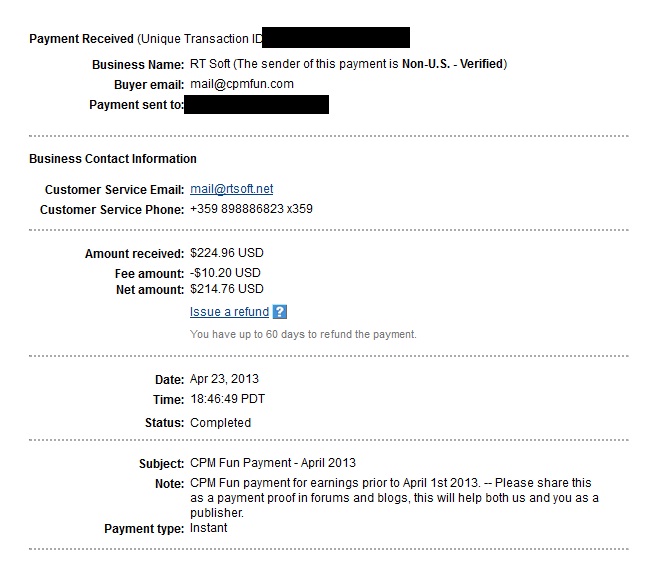658x570 pixels.
Task: Click the Issue a refund link
Action: 229,312
